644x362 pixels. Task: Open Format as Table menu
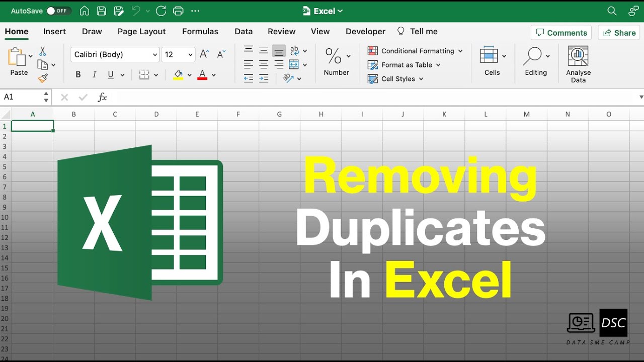[404, 65]
